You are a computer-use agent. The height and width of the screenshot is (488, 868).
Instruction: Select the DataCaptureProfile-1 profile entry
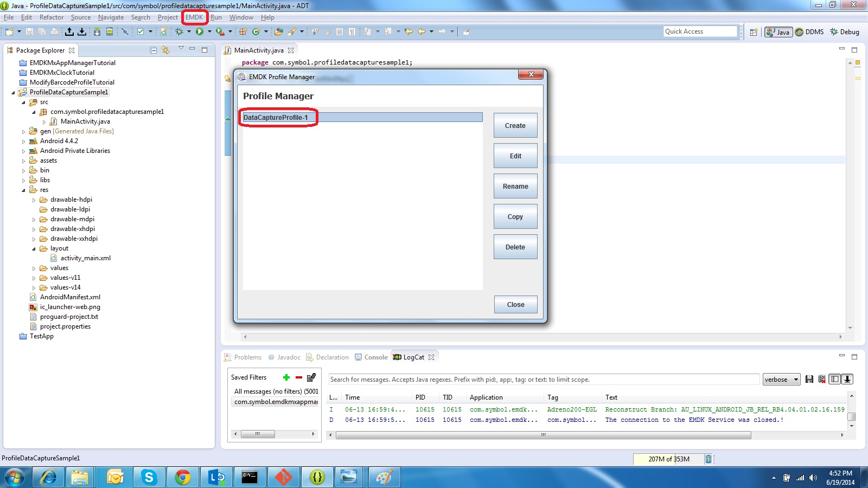point(362,117)
